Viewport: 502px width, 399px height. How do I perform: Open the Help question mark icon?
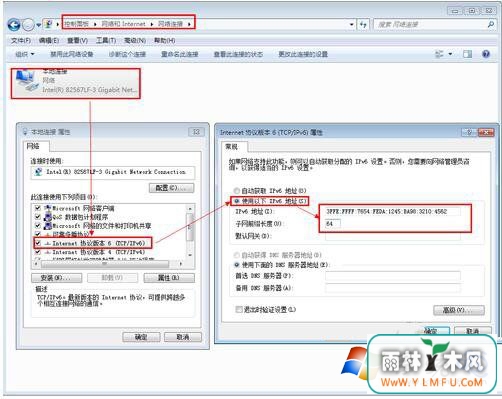click(x=486, y=54)
